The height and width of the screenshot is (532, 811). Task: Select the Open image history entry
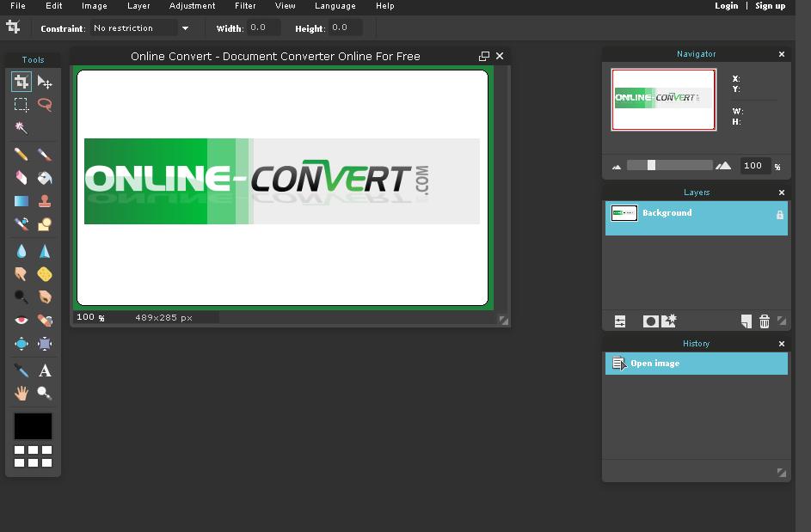click(696, 364)
